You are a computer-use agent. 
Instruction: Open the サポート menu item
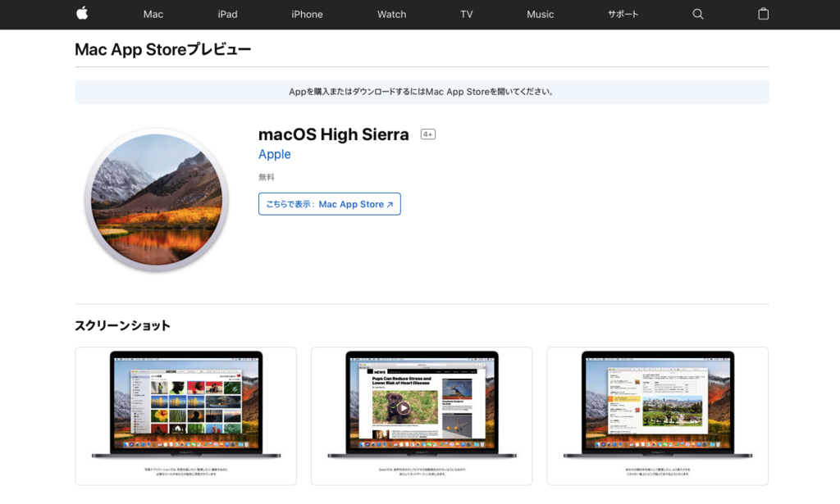623,15
